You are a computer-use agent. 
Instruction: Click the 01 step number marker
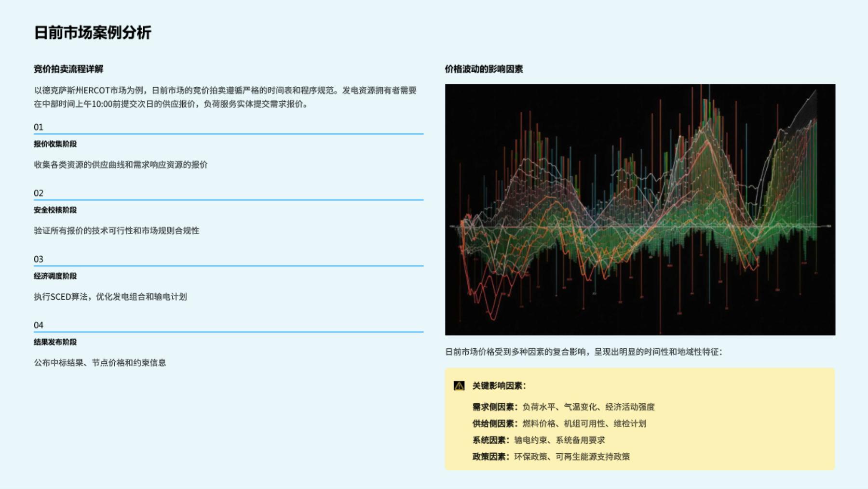click(38, 127)
